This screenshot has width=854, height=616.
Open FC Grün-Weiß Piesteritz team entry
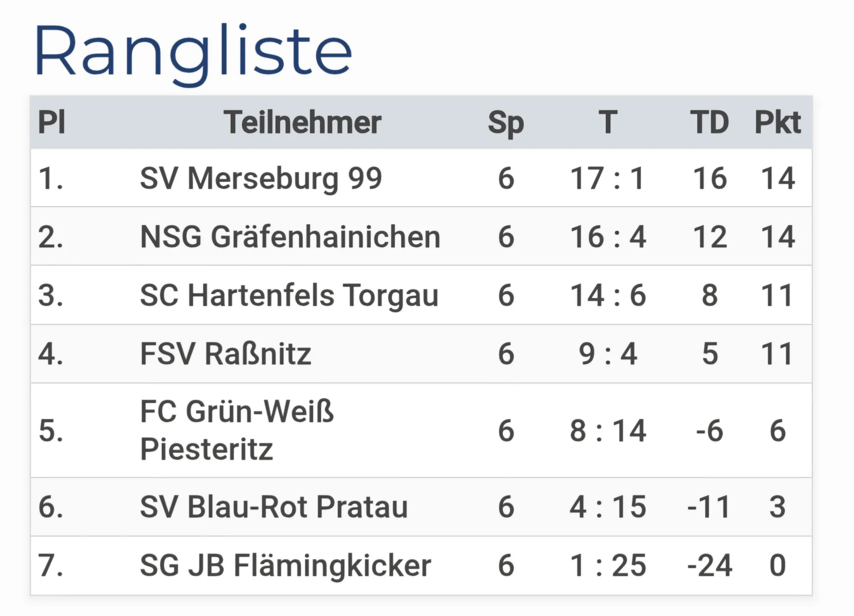tap(237, 430)
